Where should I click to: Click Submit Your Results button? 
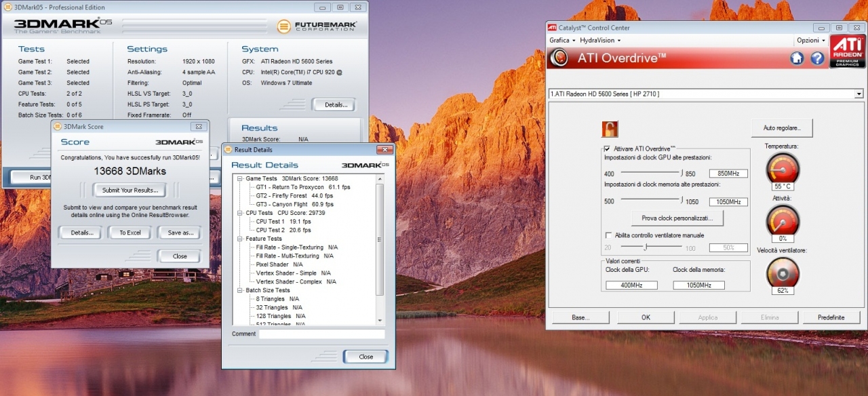pyautogui.click(x=130, y=191)
